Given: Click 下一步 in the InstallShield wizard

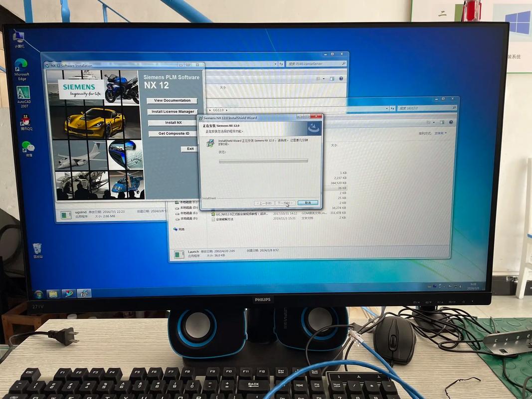Looking at the screenshot, I should click(284, 203).
